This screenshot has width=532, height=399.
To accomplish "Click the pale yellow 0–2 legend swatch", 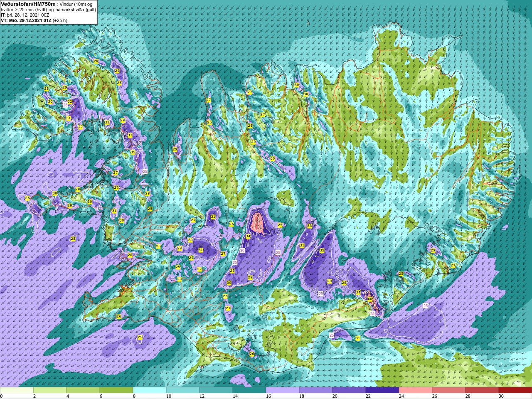I will click(x=17, y=390).
